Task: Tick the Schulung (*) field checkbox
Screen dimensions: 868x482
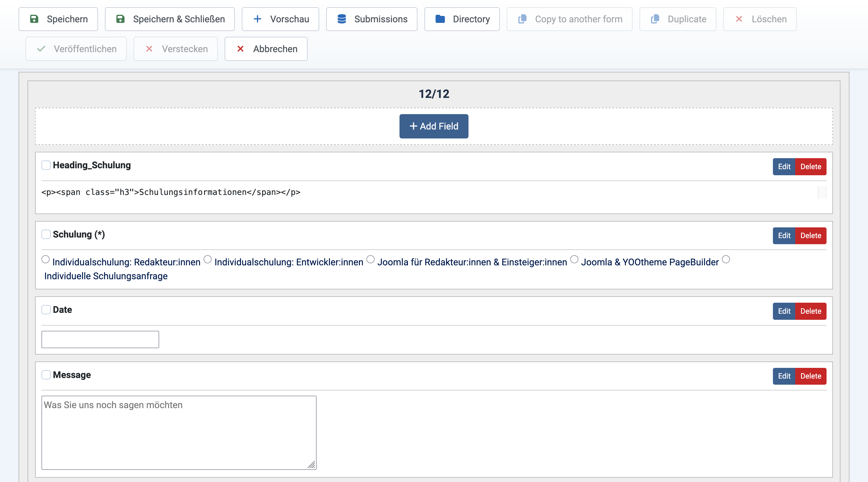Action: point(46,234)
